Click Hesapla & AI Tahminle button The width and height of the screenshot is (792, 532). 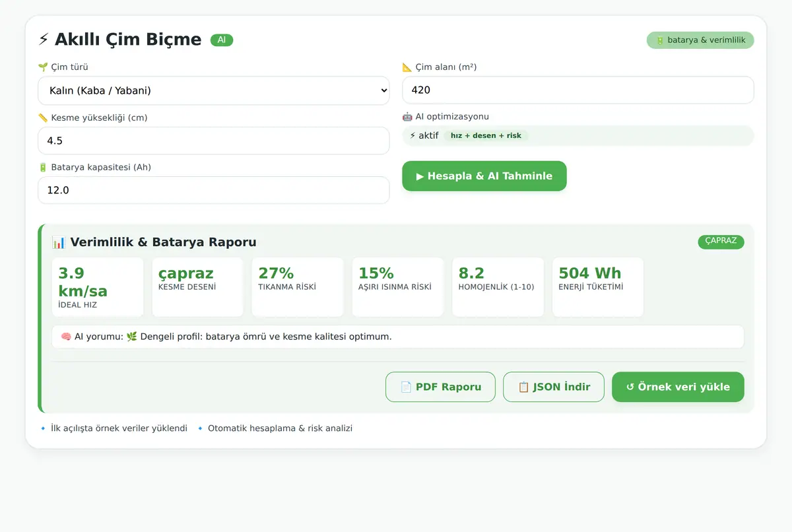pos(484,176)
